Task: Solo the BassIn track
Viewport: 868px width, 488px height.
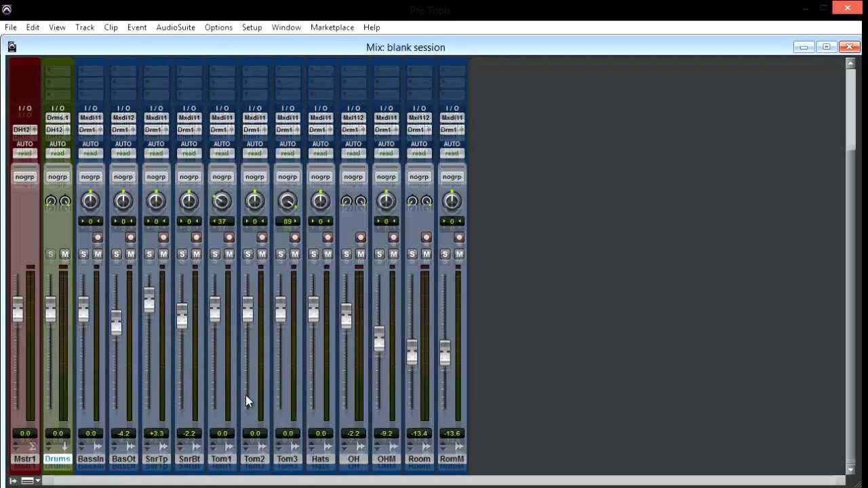Action: coord(83,254)
